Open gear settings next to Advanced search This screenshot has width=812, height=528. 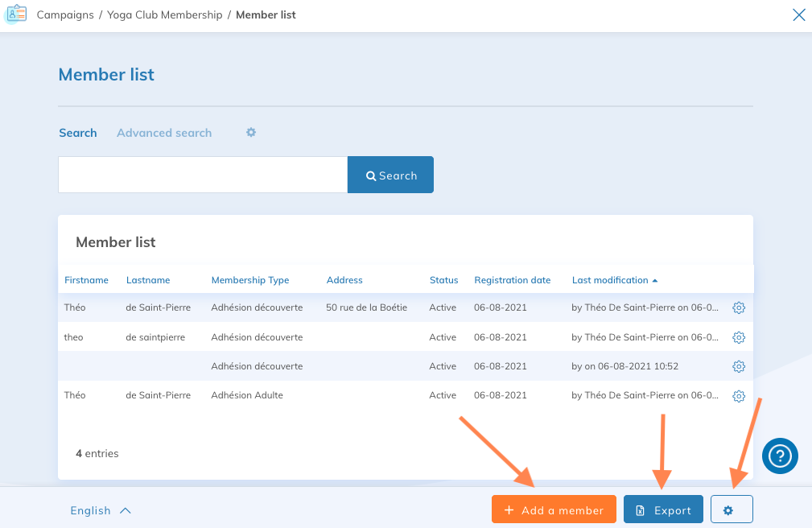click(251, 132)
